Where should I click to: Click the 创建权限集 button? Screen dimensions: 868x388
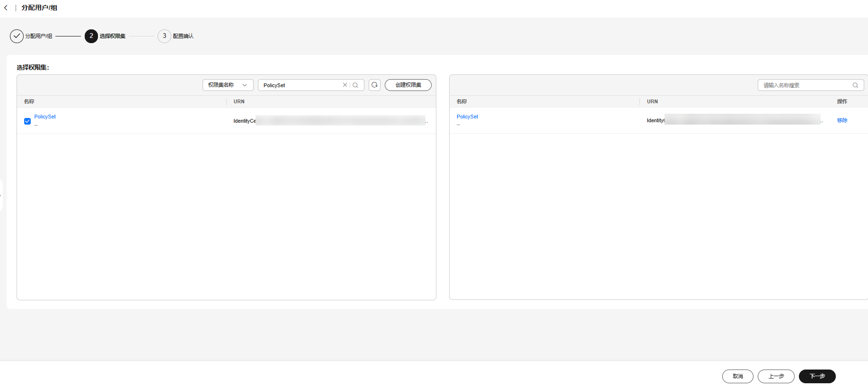(408, 85)
